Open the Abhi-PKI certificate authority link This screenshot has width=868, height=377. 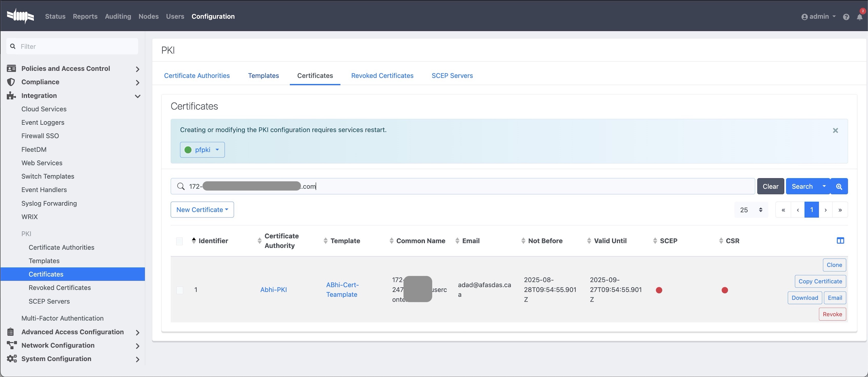coord(273,290)
